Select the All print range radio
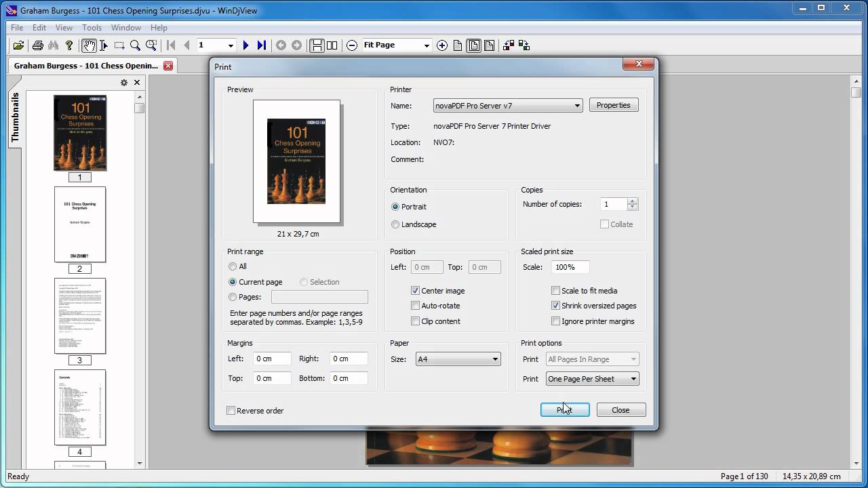868x488 pixels. point(233,266)
